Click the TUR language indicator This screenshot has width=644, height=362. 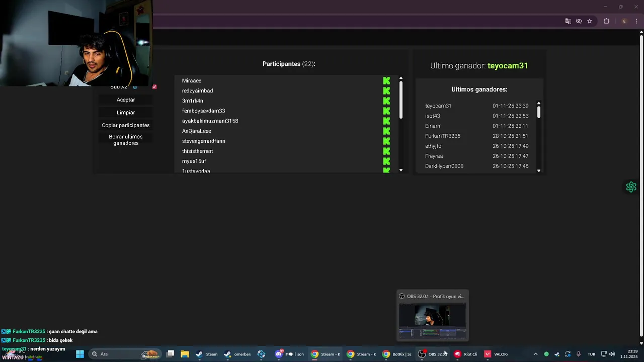coord(592,354)
